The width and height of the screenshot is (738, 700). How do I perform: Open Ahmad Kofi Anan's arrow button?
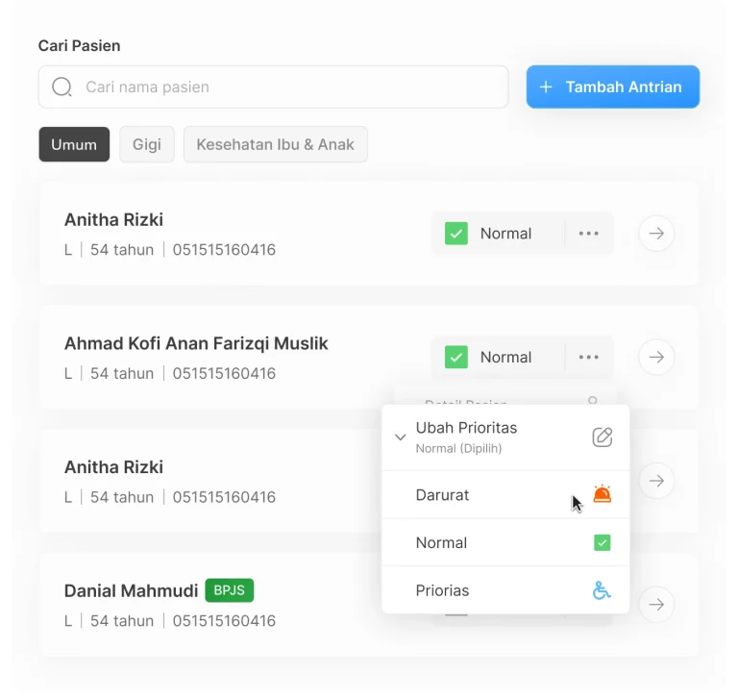(x=656, y=357)
